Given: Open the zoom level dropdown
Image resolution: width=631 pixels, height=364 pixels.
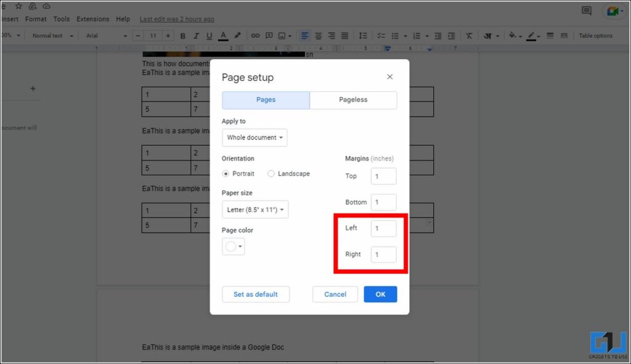Looking at the screenshot, I should coord(10,35).
